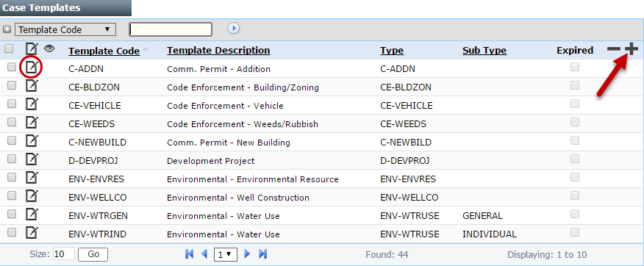Sort by Template Description column
Image resolution: width=644 pixels, height=266 pixels.
pyautogui.click(x=218, y=50)
